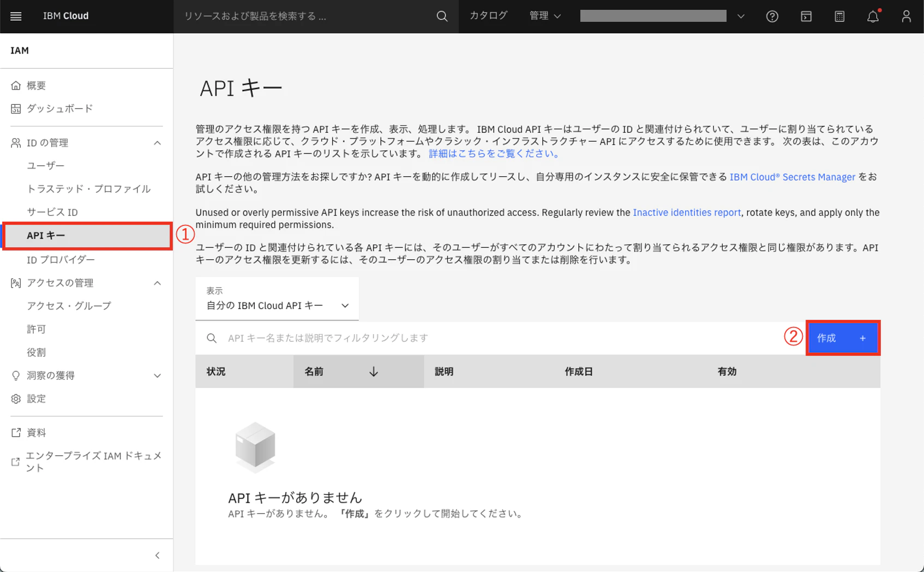Open カタログ in the header
The width and height of the screenshot is (924, 572).
point(489,16)
